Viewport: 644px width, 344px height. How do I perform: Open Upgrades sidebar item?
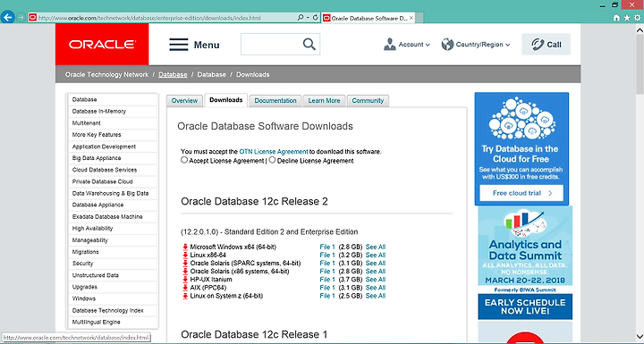[x=112, y=287]
